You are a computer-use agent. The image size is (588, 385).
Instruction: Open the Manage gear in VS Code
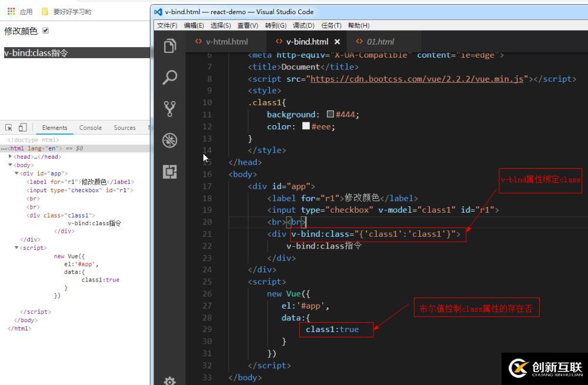pyautogui.click(x=170, y=381)
